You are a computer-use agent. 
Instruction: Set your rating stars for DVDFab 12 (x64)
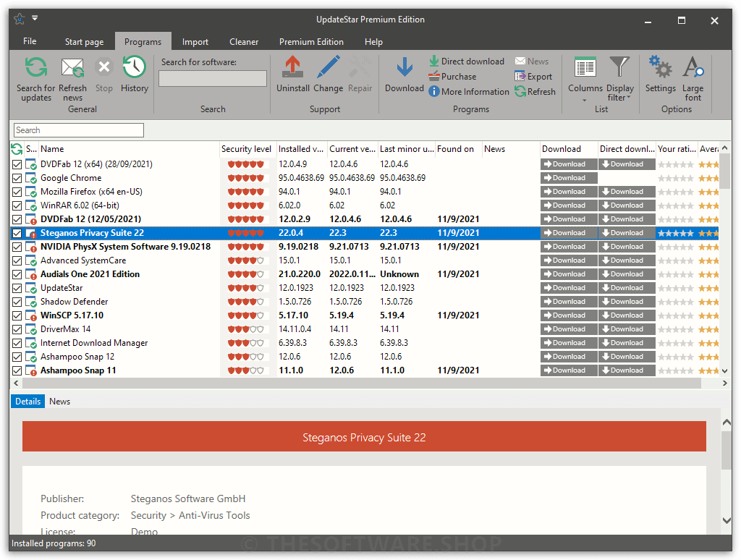[x=676, y=165]
